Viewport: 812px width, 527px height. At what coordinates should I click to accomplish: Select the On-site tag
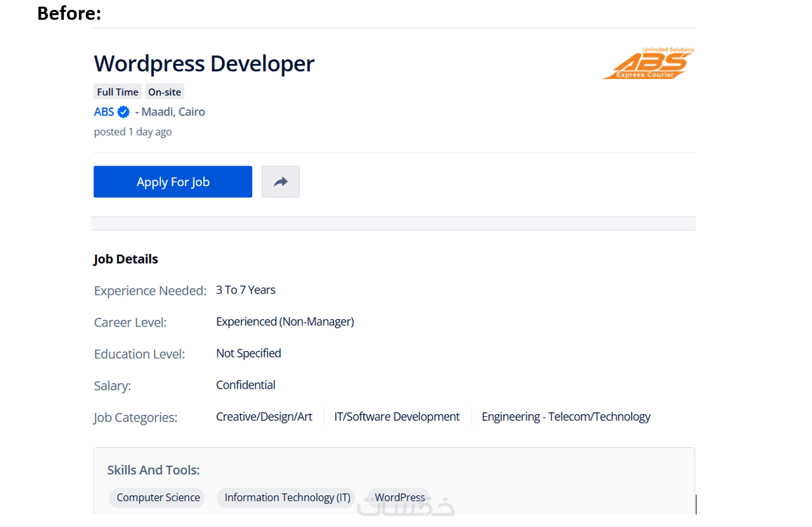tap(164, 92)
